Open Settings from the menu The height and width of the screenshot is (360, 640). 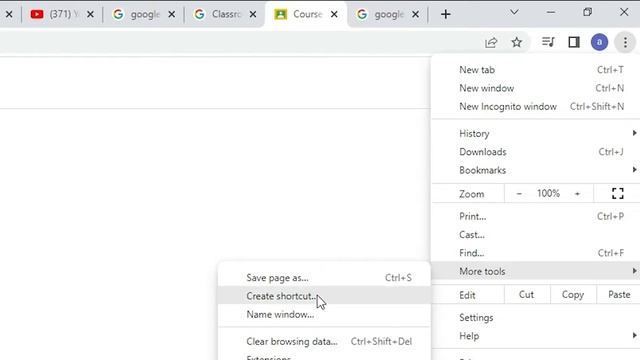pyautogui.click(x=536, y=318)
